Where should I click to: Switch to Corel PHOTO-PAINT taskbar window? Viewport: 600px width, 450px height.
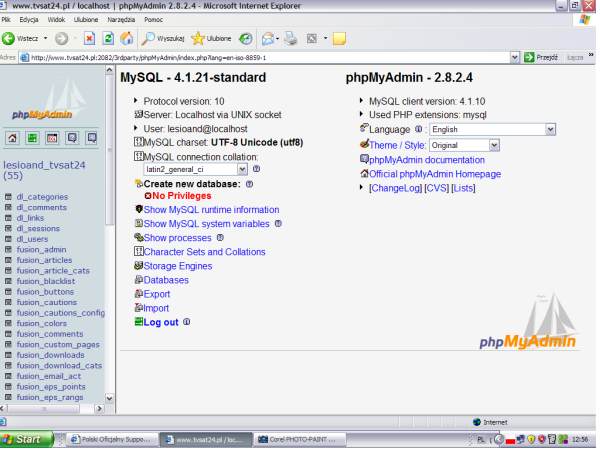pos(300,440)
